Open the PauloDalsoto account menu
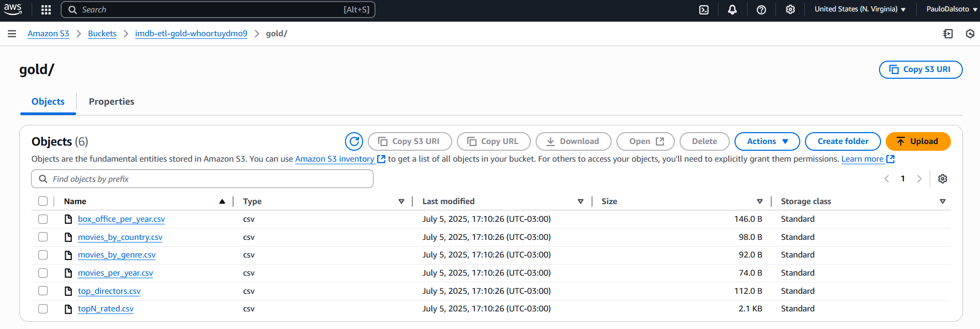980x329 pixels. pyautogui.click(x=951, y=9)
